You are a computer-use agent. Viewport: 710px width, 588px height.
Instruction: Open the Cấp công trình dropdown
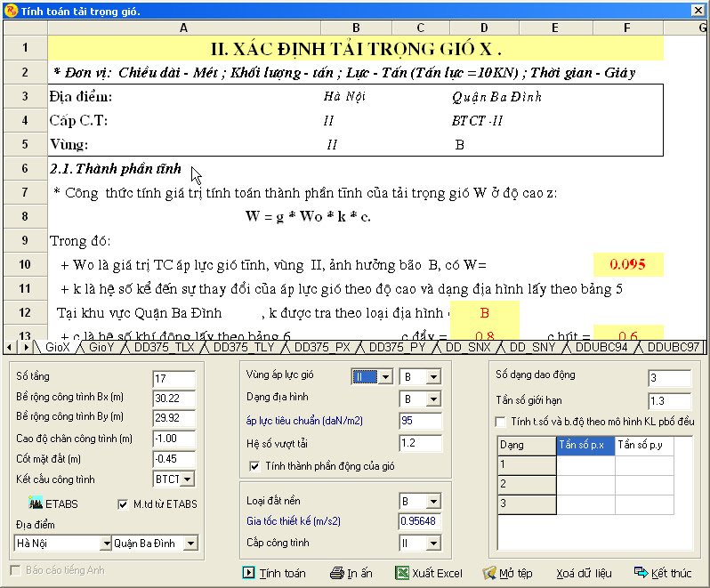point(433,543)
